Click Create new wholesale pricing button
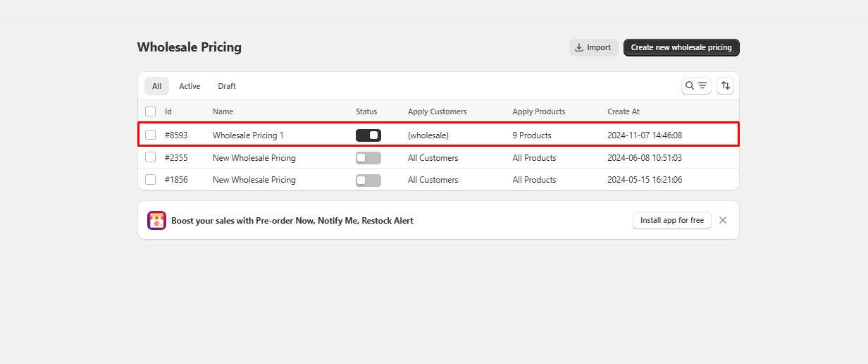Image resolution: width=868 pixels, height=364 pixels. (x=681, y=47)
